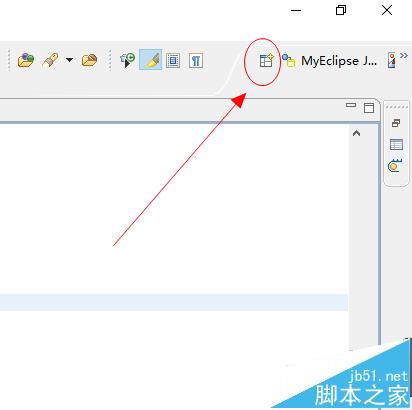Screen dimensions: 412x410
Task: Restore the minimized side view stack
Action: click(396, 123)
